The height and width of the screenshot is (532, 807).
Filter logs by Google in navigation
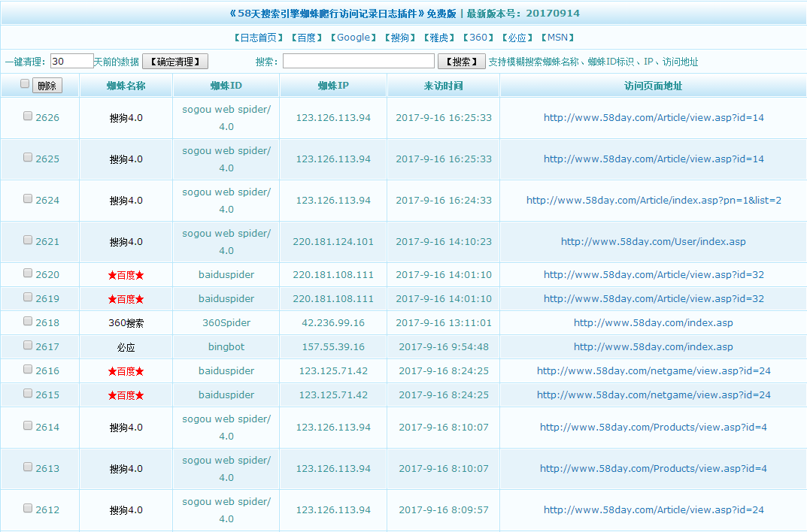353,38
